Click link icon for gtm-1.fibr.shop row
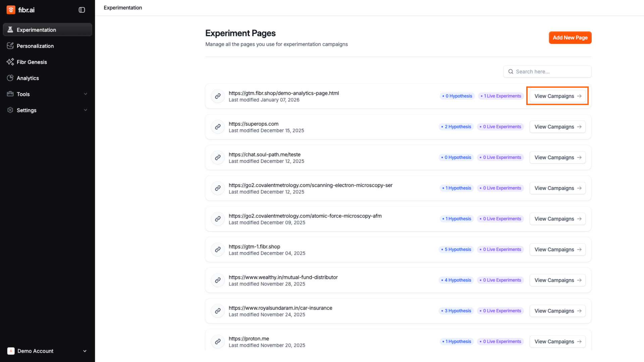This screenshot has width=644, height=362. click(218, 249)
